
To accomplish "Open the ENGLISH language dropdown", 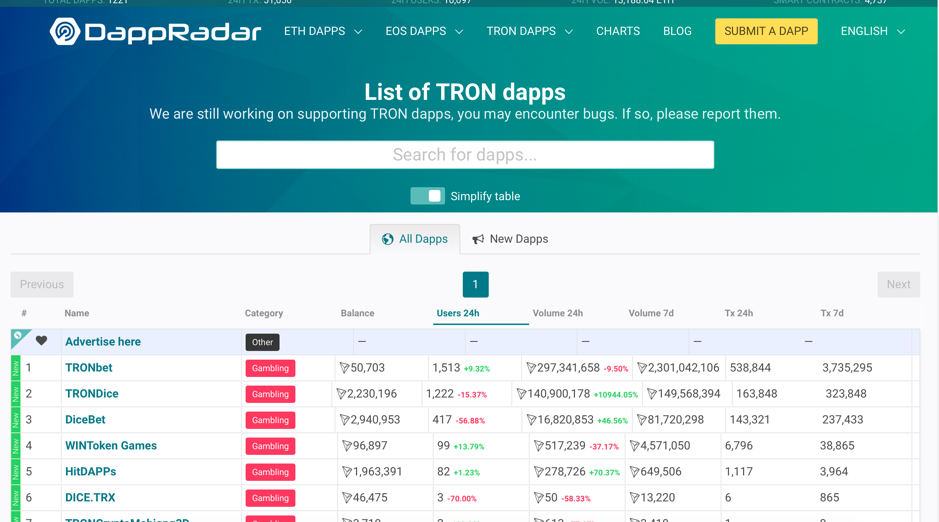I will point(873,31).
